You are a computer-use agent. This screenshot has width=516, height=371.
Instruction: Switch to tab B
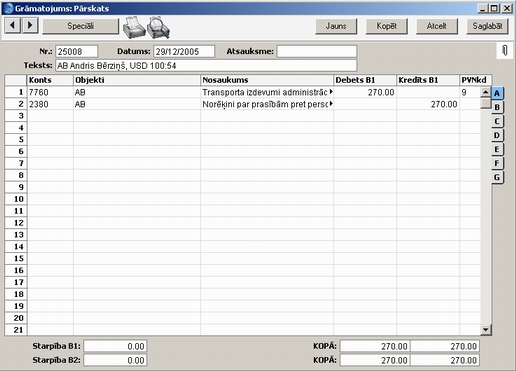(497, 107)
